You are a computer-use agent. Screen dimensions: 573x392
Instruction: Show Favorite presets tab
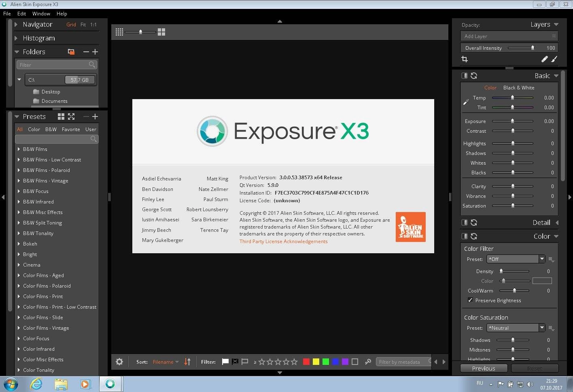(71, 129)
